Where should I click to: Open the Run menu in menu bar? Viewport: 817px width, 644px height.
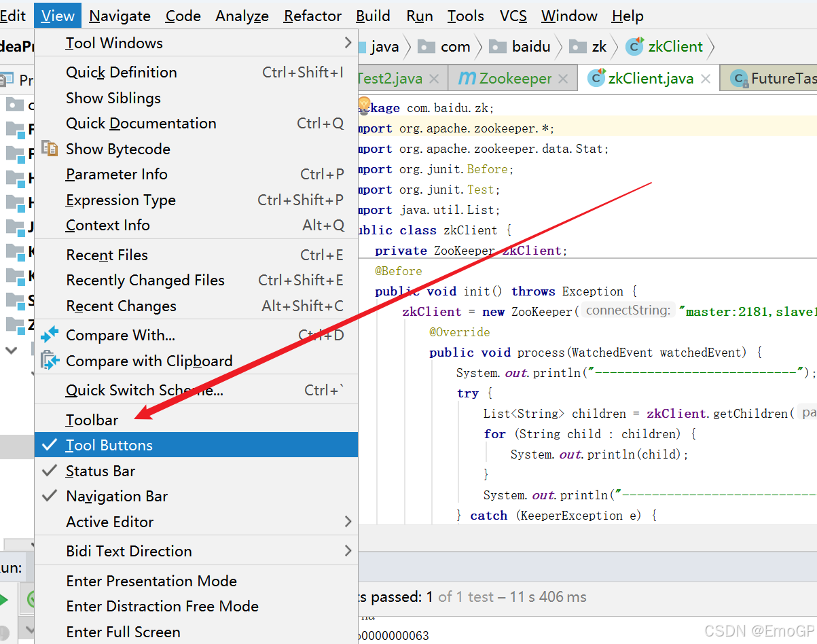coord(420,16)
